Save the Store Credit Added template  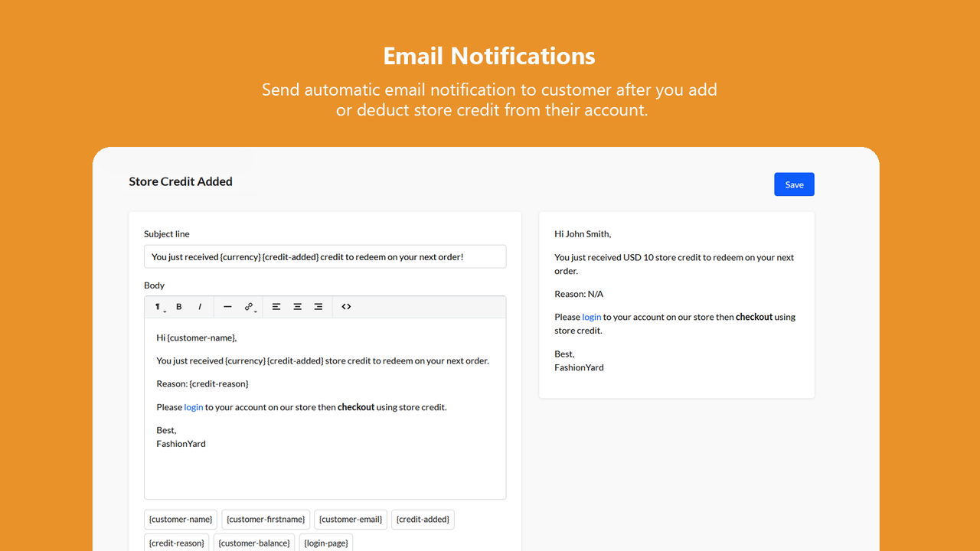point(794,184)
